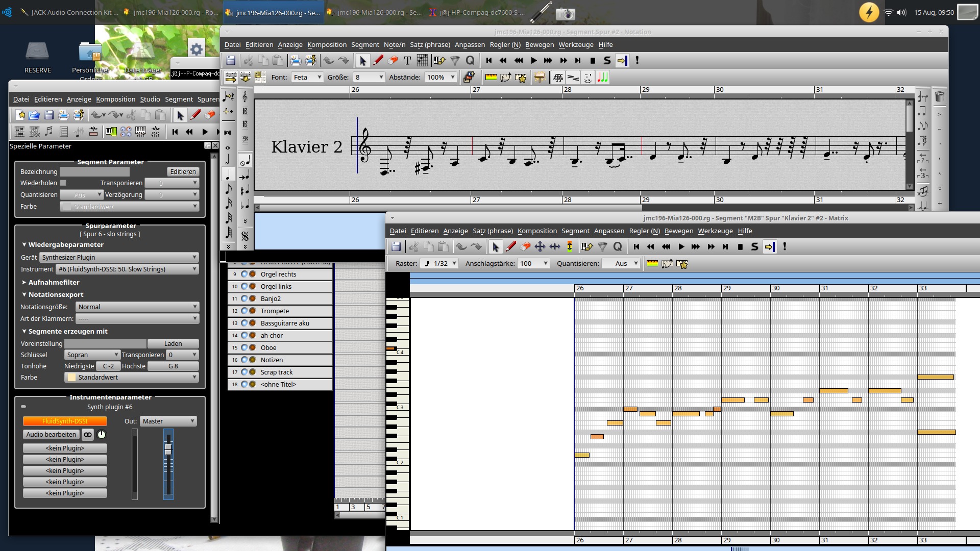Open the Schlüssel Sopran dropdown
The width and height of the screenshot is (980, 551).
coord(92,355)
